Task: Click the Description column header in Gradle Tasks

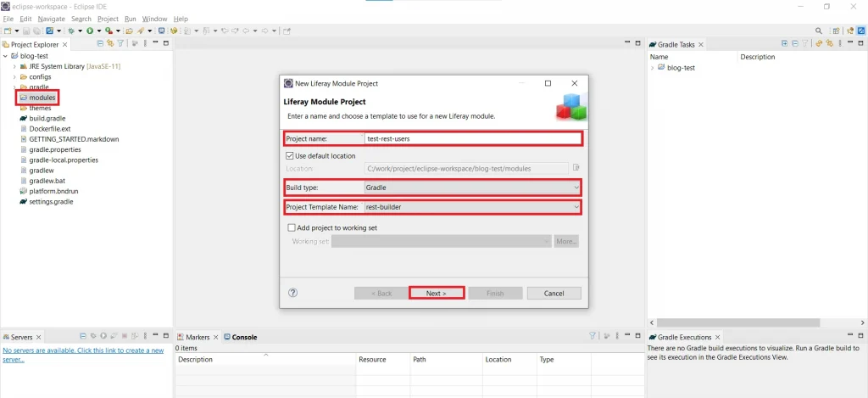Action: 757,57
